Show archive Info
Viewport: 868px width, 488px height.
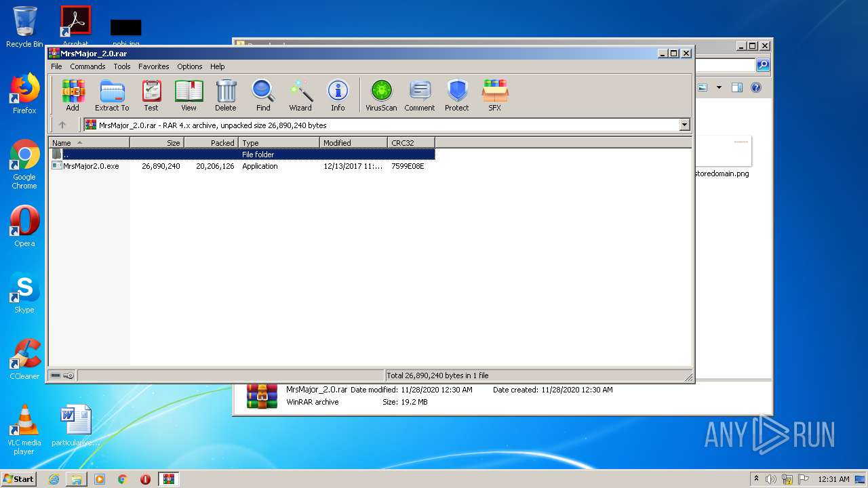click(338, 95)
